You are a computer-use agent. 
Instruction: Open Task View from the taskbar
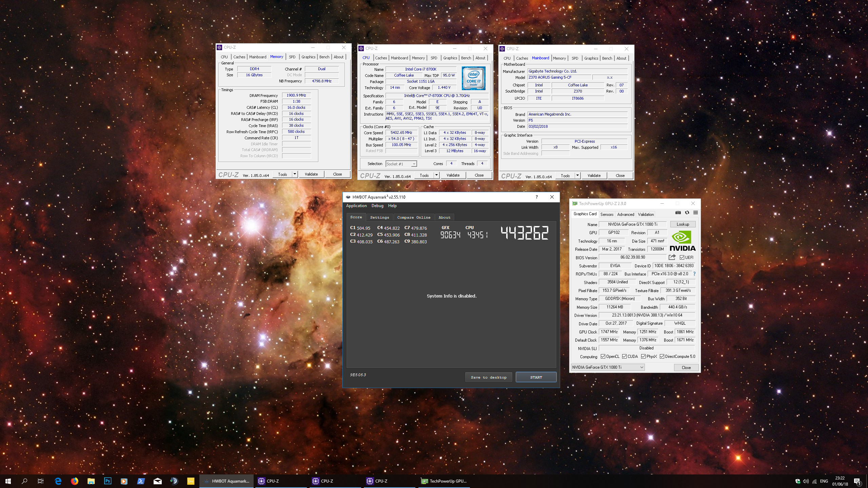[x=41, y=481]
